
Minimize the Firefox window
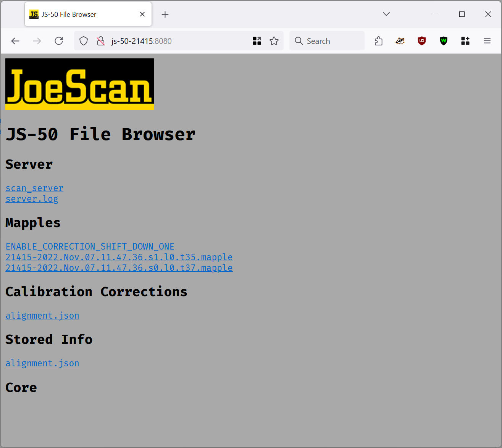(436, 14)
